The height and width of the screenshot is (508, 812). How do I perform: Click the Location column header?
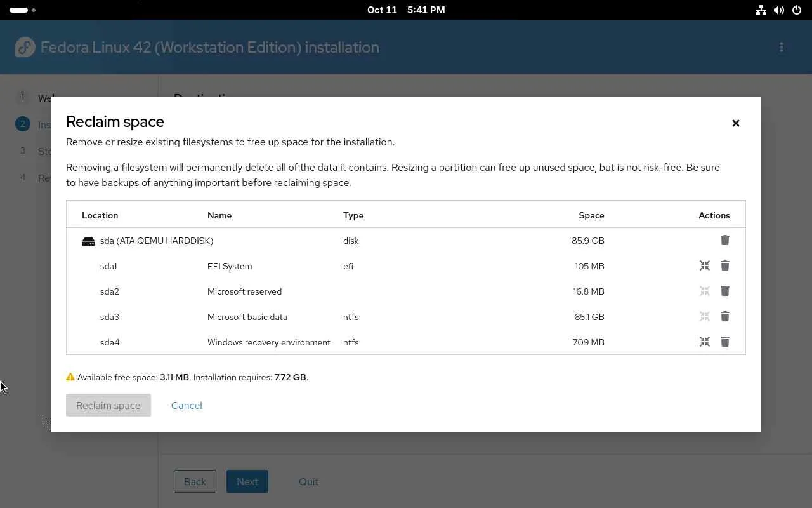click(100, 215)
